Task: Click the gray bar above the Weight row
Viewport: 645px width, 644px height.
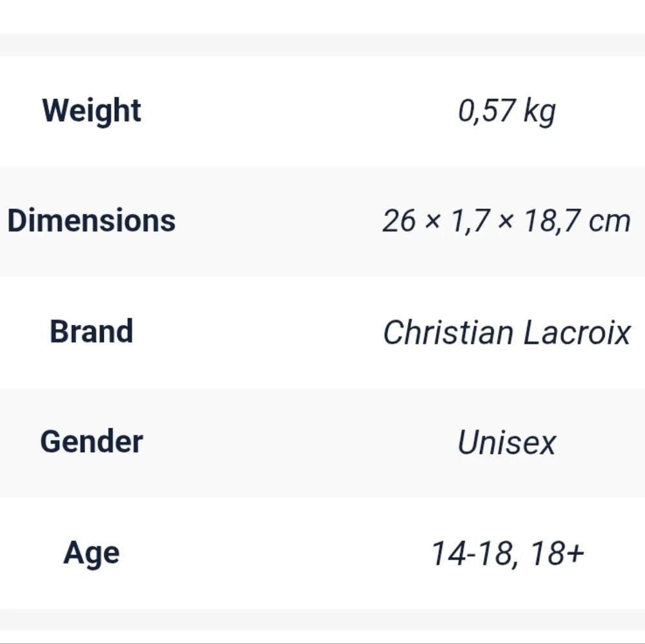Action: point(322,45)
